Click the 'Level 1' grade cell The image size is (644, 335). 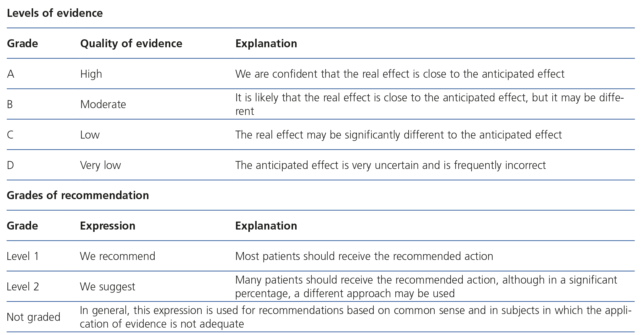23,256
